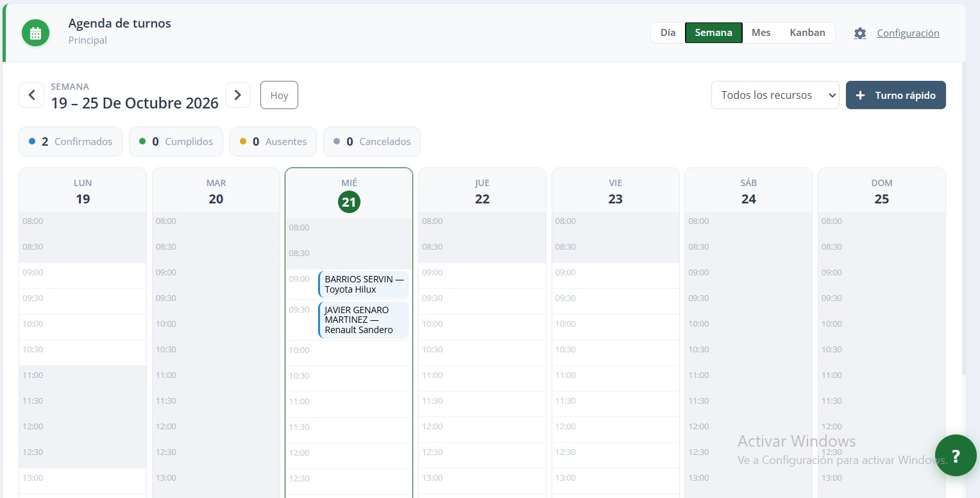Switch to Día view

[x=668, y=33]
